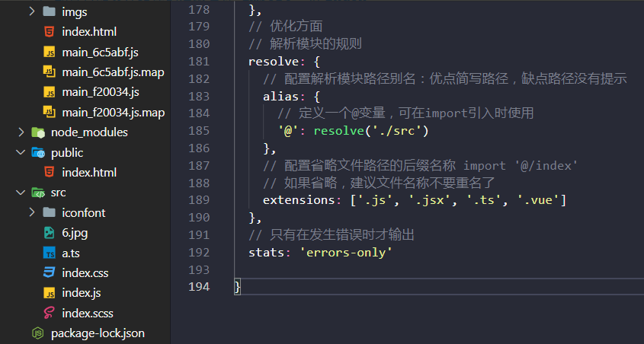The height and width of the screenshot is (344, 644).
Task: Select the node_modules folder name
Action: [89, 132]
